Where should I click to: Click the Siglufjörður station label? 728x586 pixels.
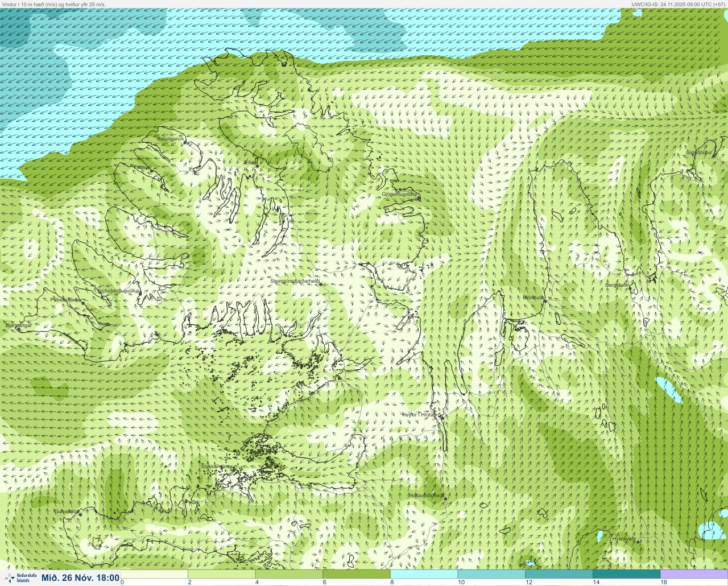pyautogui.click(x=699, y=152)
